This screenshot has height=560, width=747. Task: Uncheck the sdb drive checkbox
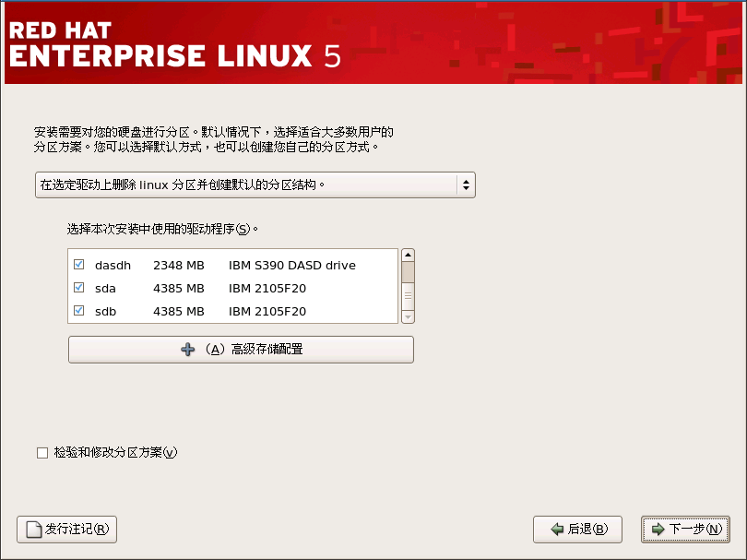[79, 311]
